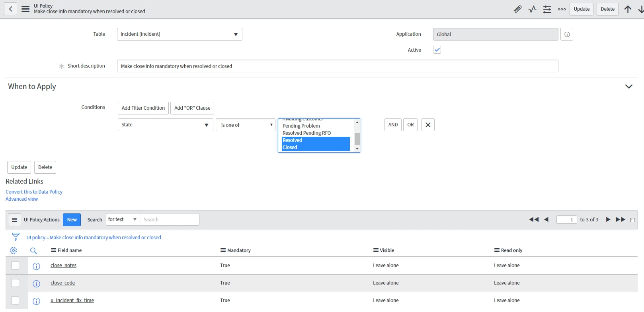This screenshot has height=312, width=644.
Task: Click the bottom Delete button
Action: pos(45,167)
